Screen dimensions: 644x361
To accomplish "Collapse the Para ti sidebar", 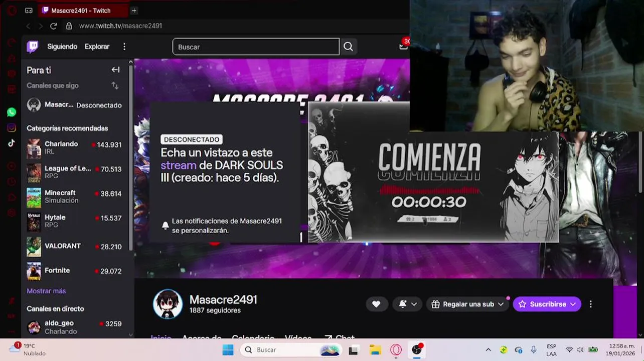I will (115, 70).
